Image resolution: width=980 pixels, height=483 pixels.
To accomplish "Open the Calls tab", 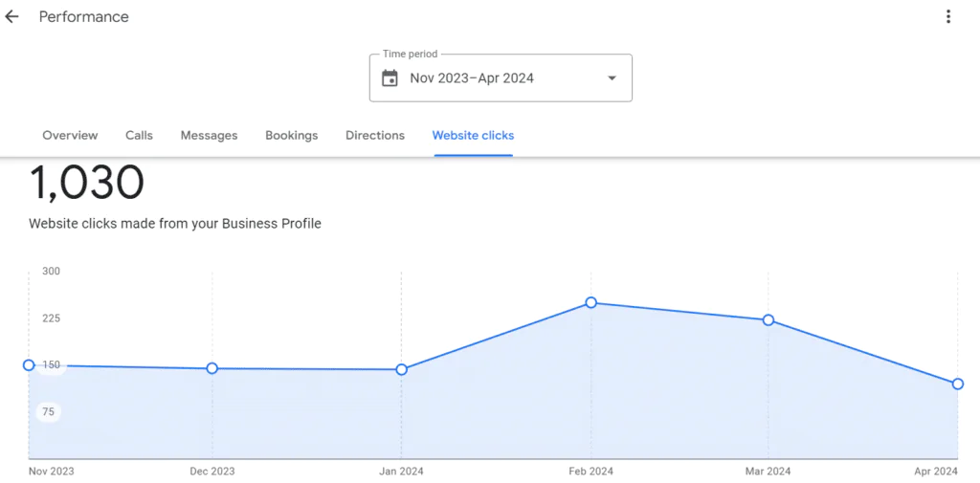I will click(139, 136).
